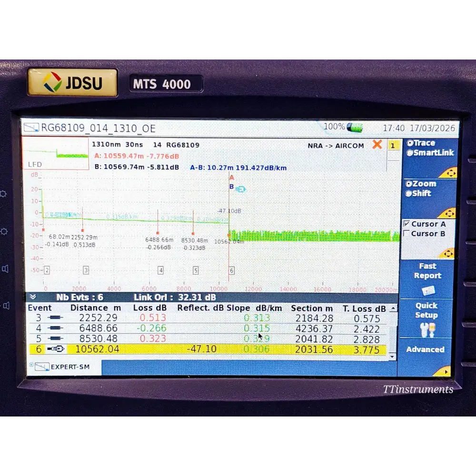The height and width of the screenshot is (476, 476).
Task: Select the SmartLink radio option
Action: point(430,153)
